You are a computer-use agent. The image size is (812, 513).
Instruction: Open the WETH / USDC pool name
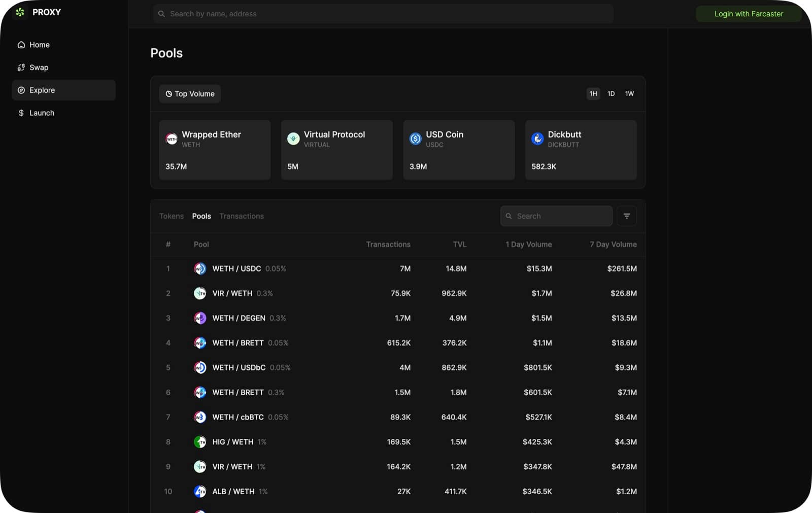click(x=236, y=269)
